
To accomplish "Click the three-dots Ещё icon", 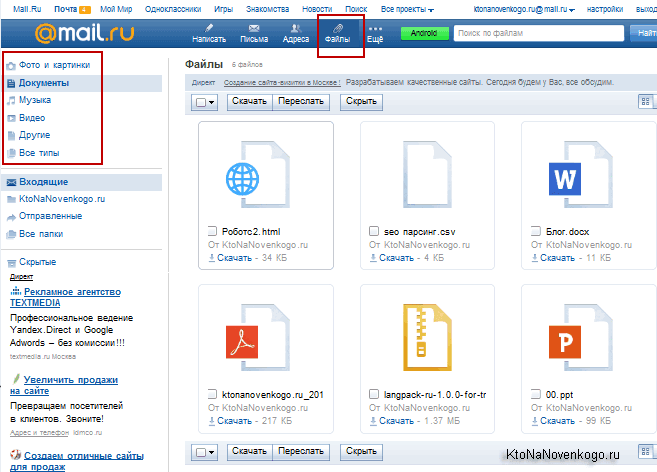I will tap(375, 29).
